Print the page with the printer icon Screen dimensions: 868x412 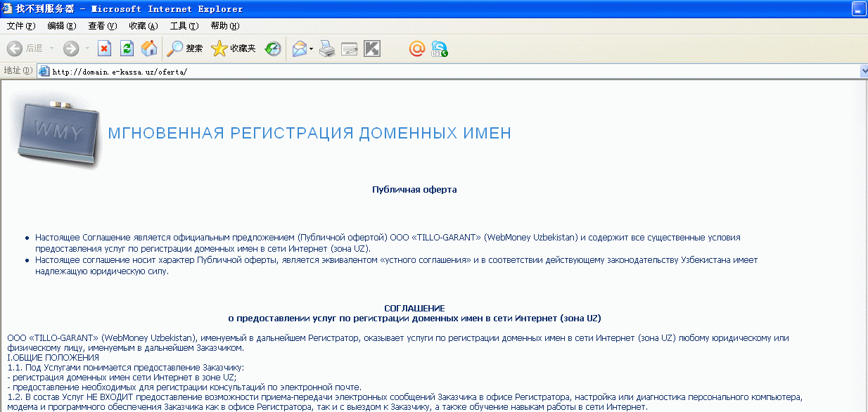327,49
